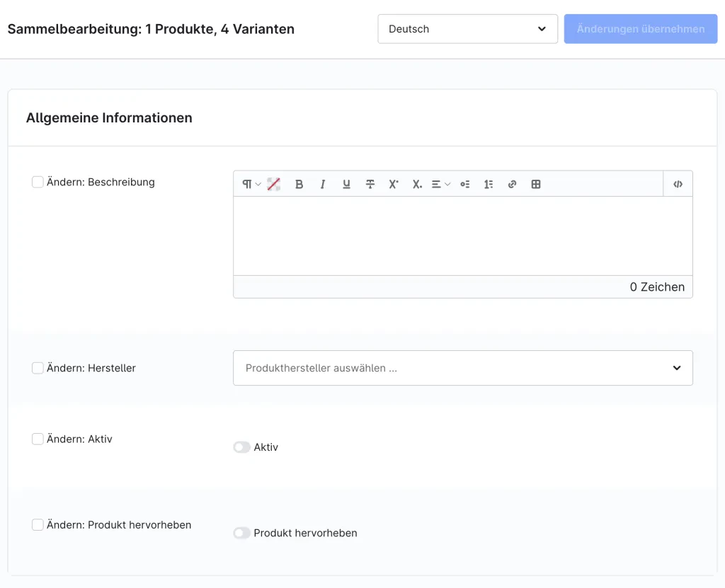The width and height of the screenshot is (725, 588).
Task: Open the text alignment dropdown
Action: 440,184
